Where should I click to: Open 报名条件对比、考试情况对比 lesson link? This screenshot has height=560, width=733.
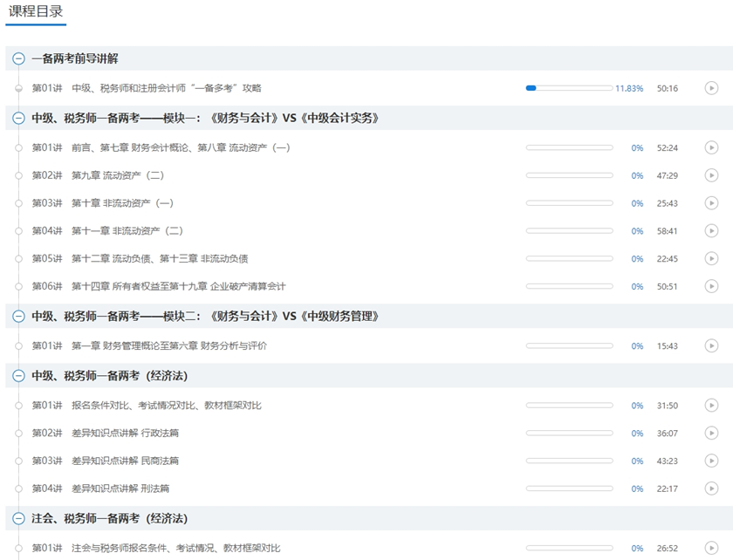166,406
